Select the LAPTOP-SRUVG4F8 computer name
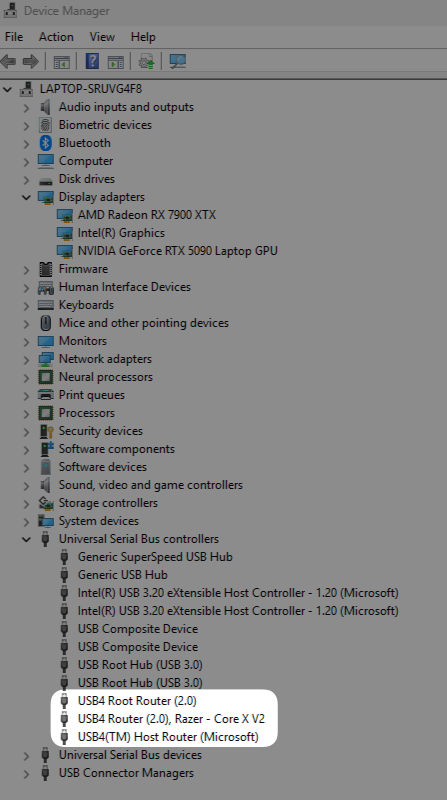447x800 pixels. click(91, 89)
